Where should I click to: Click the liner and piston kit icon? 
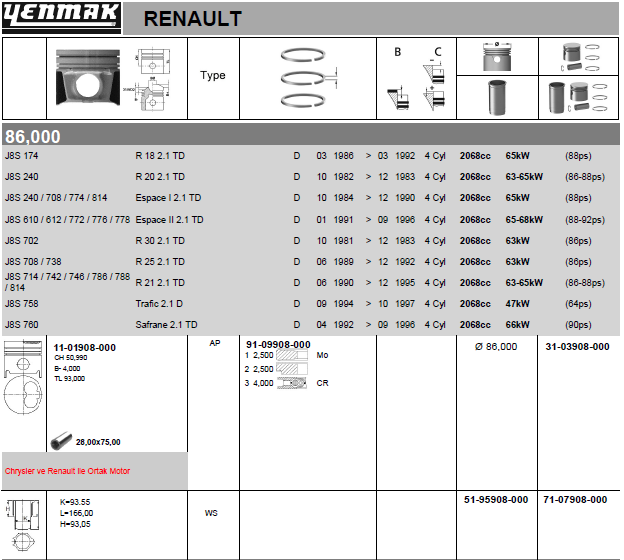click(577, 98)
